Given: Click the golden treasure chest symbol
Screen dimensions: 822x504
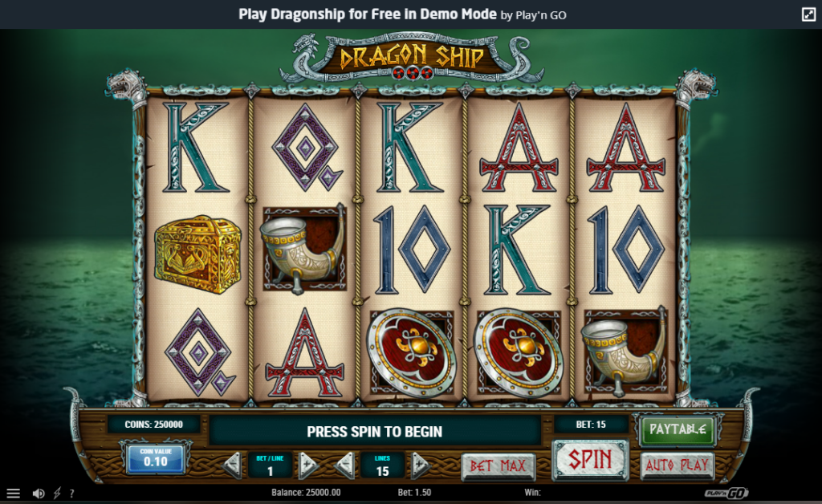Looking at the screenshot, I should pyautogui.click(x=197, y=254).
